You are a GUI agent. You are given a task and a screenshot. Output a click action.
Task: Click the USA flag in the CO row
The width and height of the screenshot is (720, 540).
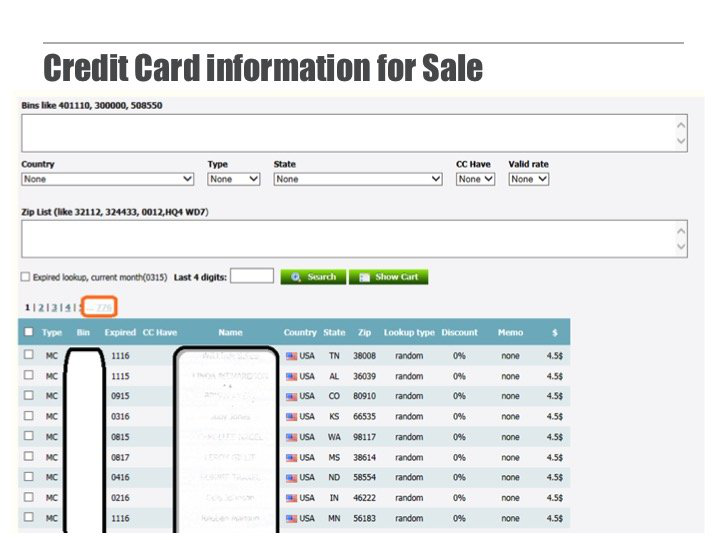pyautogui.click(x=292, y=397)
